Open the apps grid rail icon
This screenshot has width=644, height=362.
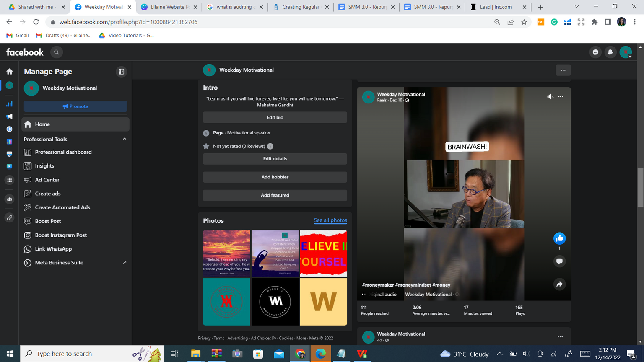click(9, 180)
